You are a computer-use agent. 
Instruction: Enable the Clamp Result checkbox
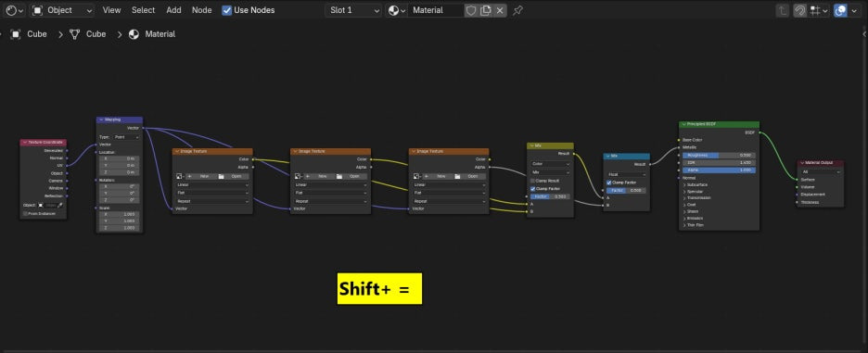tap(533, 181)
